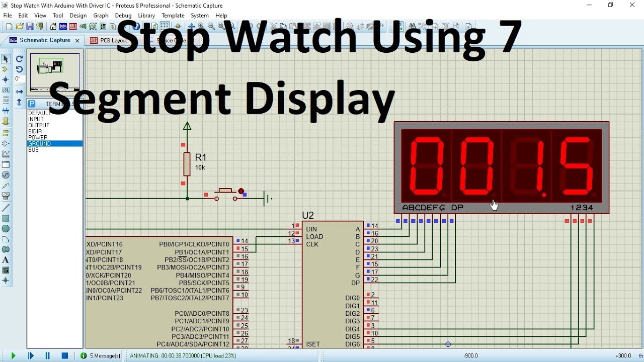The height and width of the screenshot is (362, 644).
Task: Select the 2D Arc drawing tool
Action: (6, 239)
